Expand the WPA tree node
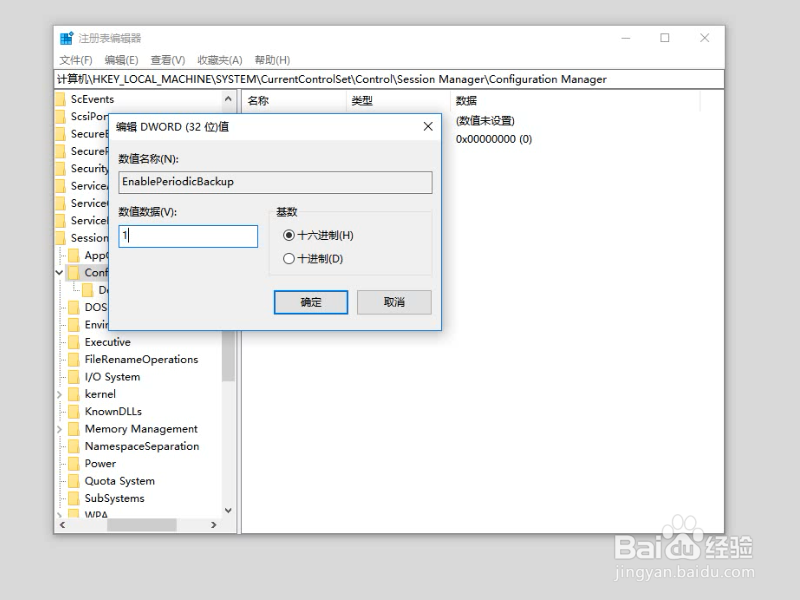800x600 pixels. pos(60,515)
